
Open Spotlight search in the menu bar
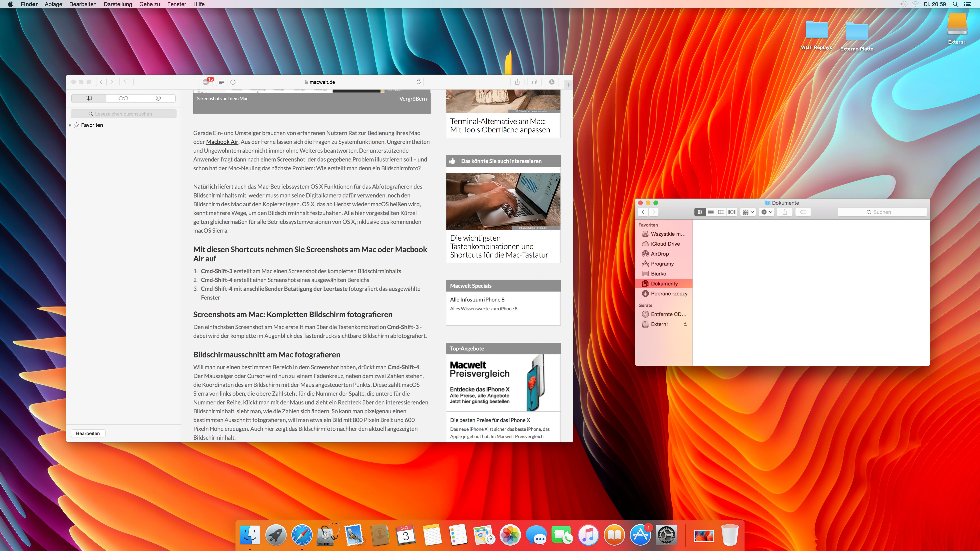point(955,4)
